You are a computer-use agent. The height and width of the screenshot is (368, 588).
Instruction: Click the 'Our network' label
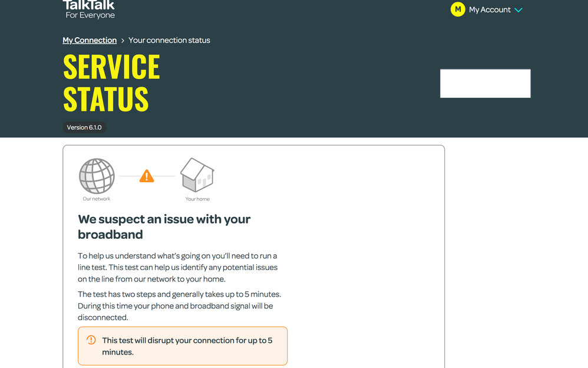point(97,199)
